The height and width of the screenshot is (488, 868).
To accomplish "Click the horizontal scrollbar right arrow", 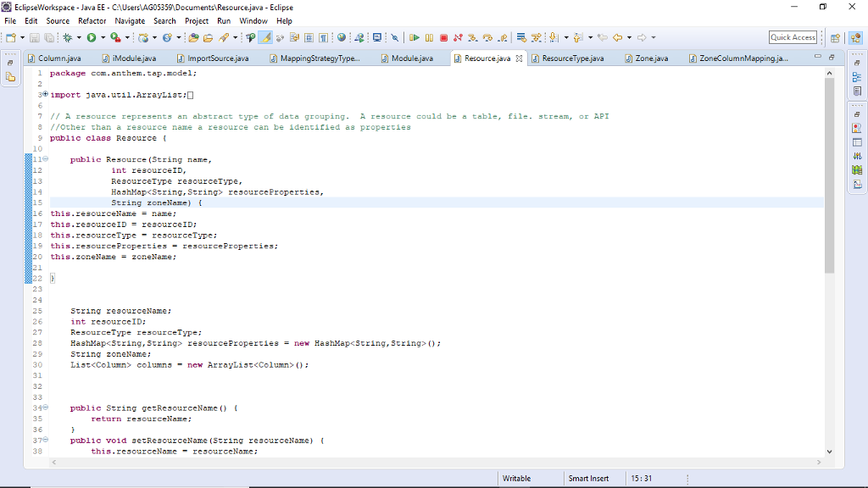I will click(818, 462).
